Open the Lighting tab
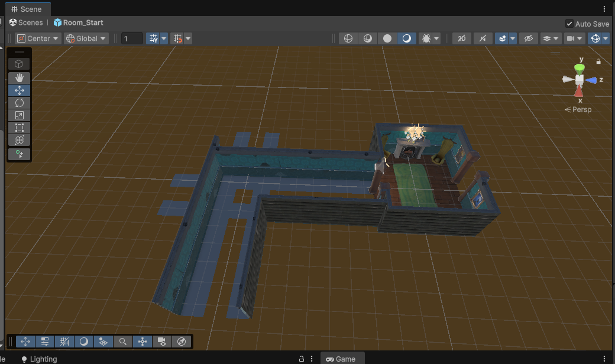 point(39,359)
